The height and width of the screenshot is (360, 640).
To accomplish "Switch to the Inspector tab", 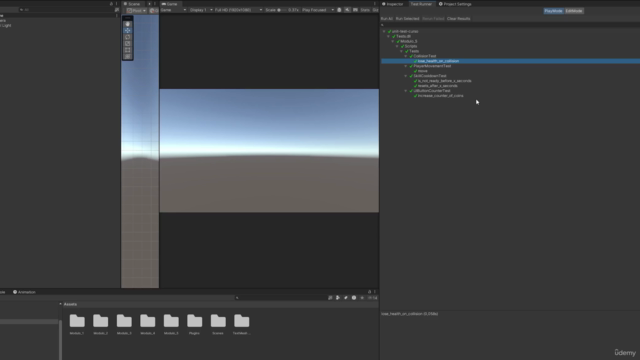I will pyautogui.click(x=392, y=4).
